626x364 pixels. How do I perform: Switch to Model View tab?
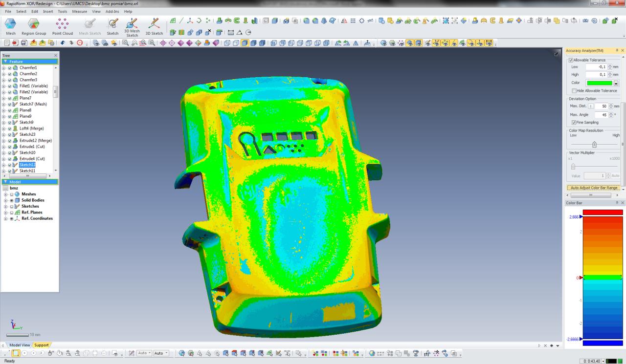point(20,345)
